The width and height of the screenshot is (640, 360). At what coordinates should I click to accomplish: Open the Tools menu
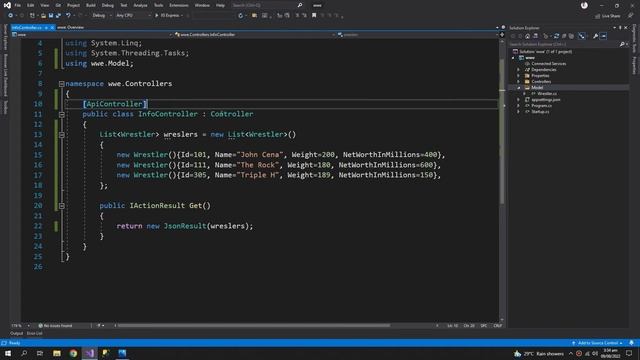[x=158, y=5]
